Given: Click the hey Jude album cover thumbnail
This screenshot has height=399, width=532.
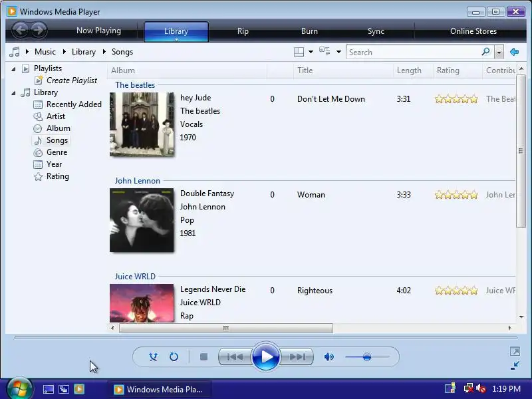Looking at the screenshot, I should [142, 124].
